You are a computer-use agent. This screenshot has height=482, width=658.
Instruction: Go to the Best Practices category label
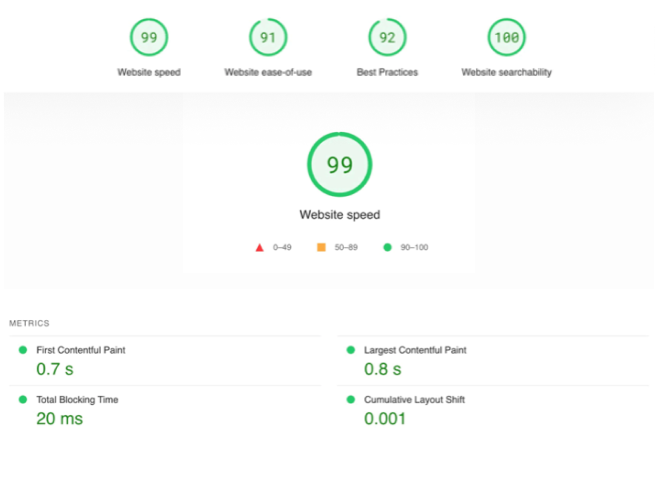(387, 72)
